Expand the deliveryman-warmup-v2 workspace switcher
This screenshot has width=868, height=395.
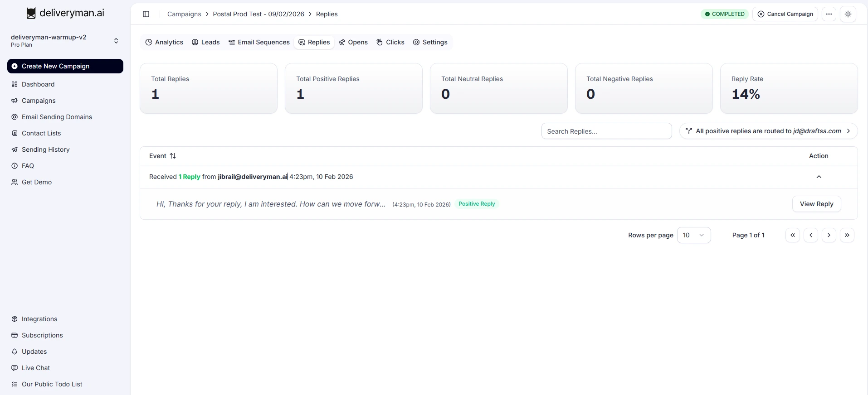pos(116,41)
